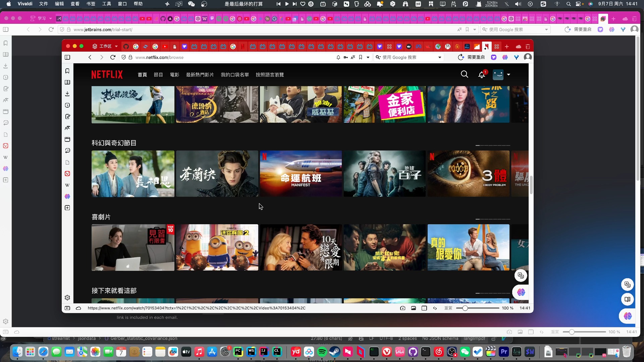Open 按照語言瀏覽 in Netflix navigation
The height and width of the screenshot is (362, 644).
tap(270, 75)
